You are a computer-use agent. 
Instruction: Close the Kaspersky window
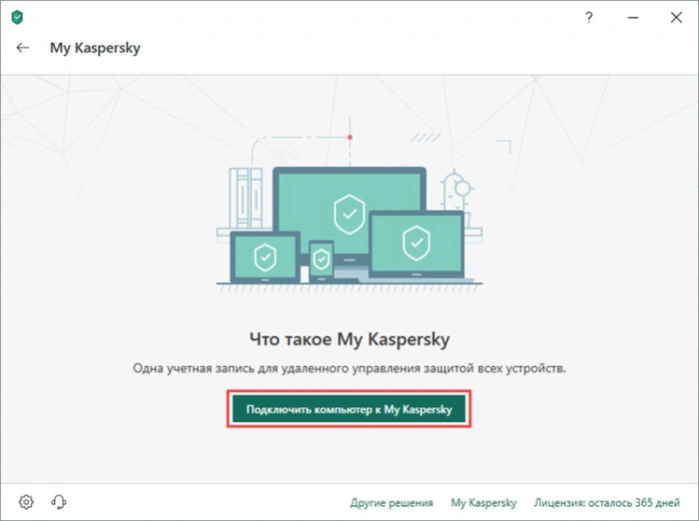(x=676, y=17)
